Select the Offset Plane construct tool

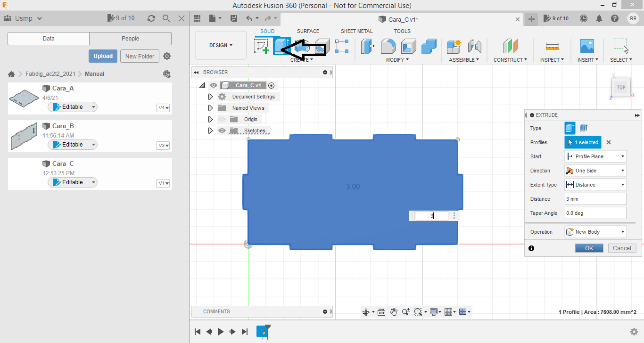coord(510,46)
